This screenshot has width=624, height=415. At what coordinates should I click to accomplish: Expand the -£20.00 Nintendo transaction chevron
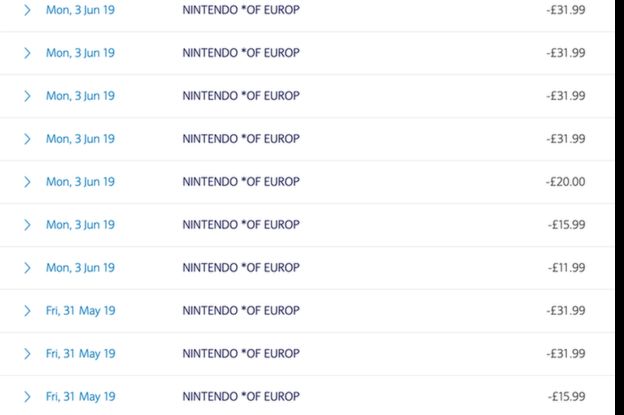click(27, 182)
